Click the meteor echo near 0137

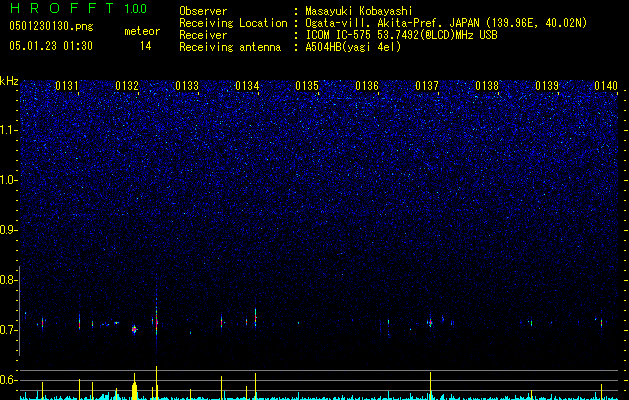[x=430, y=322]
